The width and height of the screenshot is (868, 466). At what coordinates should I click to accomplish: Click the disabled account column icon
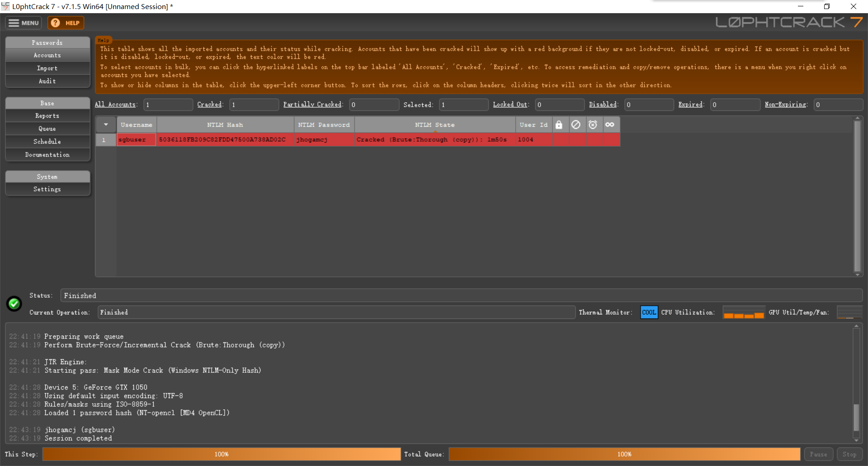point(576,124)
